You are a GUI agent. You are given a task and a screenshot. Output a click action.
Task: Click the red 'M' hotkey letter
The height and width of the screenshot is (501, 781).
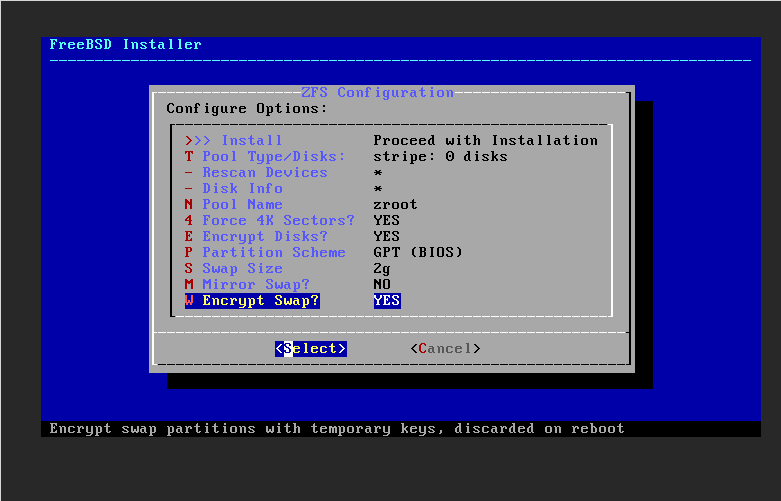point(189,284)
